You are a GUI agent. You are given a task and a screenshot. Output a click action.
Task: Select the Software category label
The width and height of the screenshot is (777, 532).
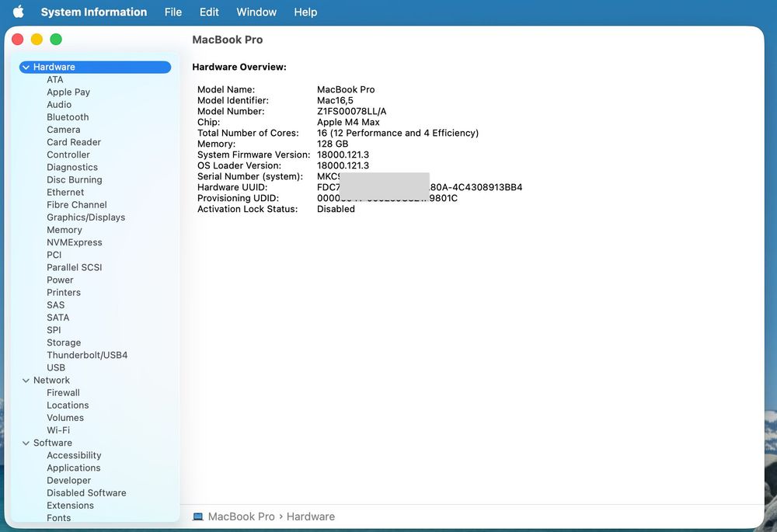click(53, 443)
